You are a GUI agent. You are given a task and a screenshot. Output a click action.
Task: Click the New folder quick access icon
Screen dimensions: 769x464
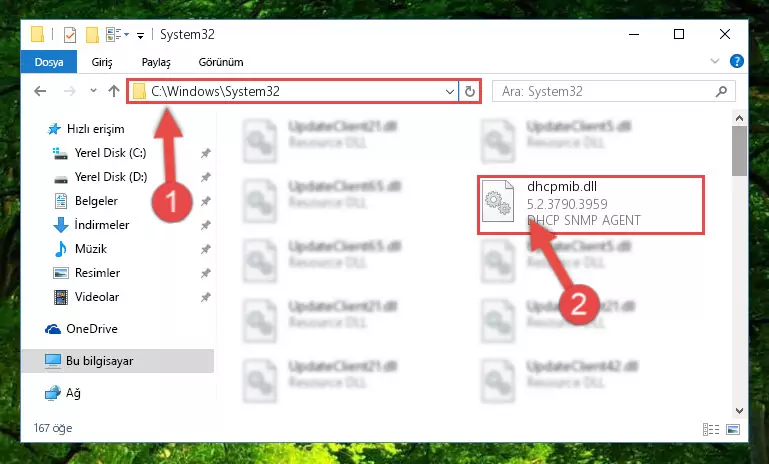[x=92, y=35]
